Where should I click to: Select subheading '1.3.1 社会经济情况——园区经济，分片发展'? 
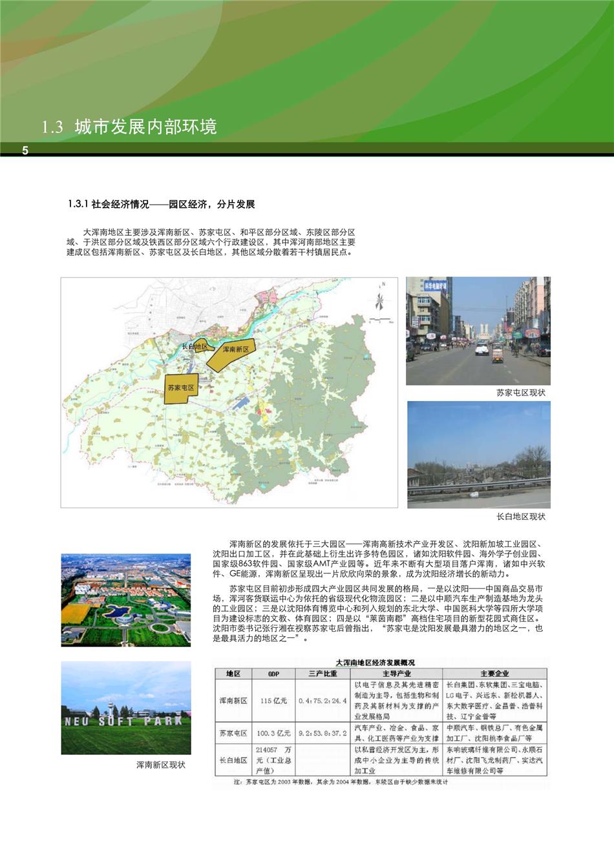[x=161, y=204]
